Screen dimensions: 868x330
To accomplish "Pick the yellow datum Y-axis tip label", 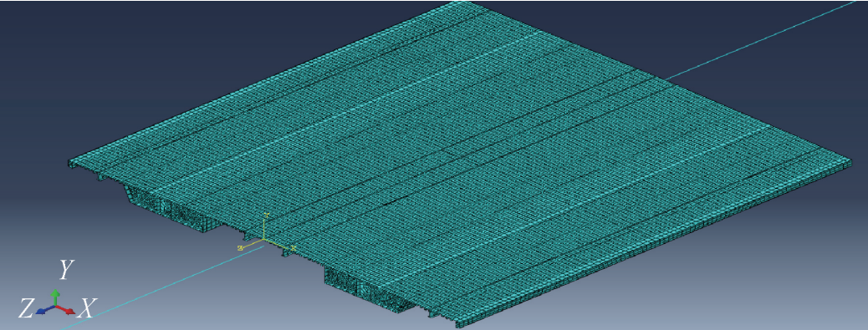I will pyautogui.click(x=266, y=215).
